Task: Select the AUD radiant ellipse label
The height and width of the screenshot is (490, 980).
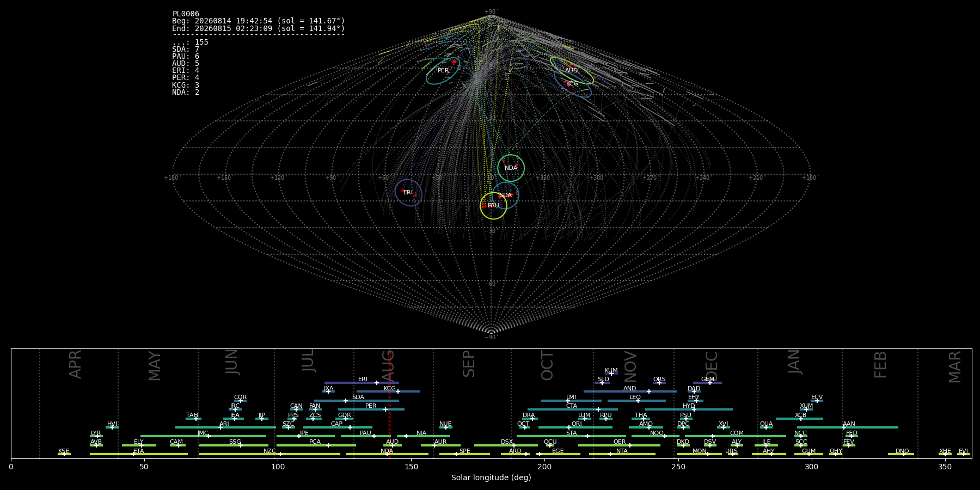Action: (571, 71)
